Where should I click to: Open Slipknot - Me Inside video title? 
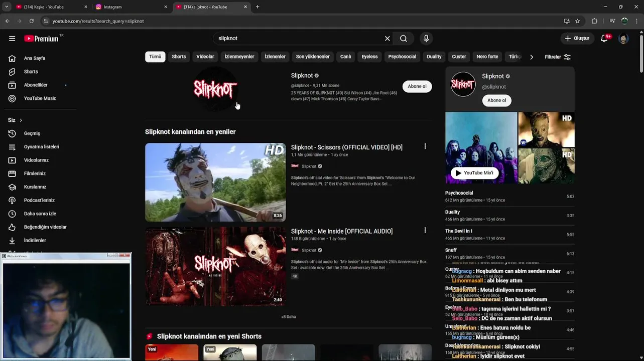tap(342, 231)
